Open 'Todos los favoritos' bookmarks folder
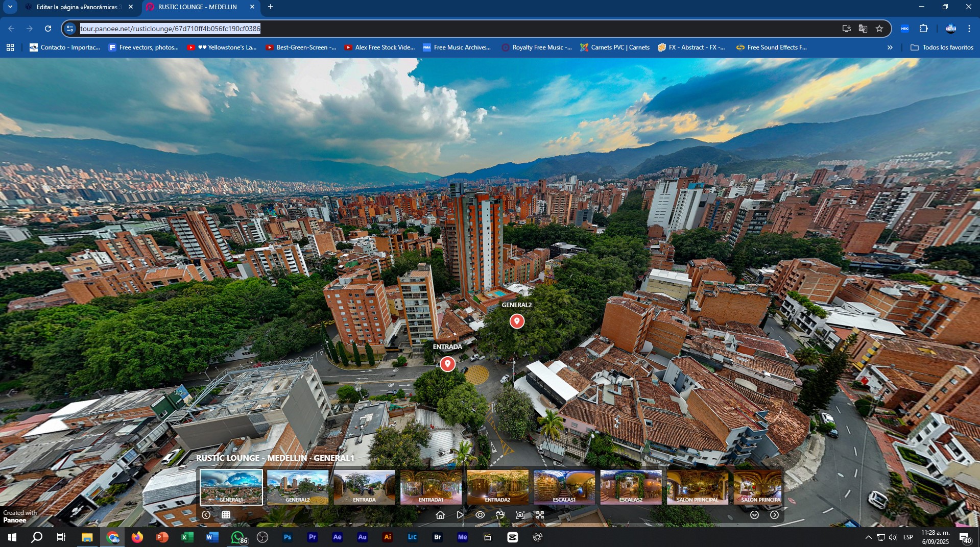The width and height of the screenshot is (980, 547). 942,47
